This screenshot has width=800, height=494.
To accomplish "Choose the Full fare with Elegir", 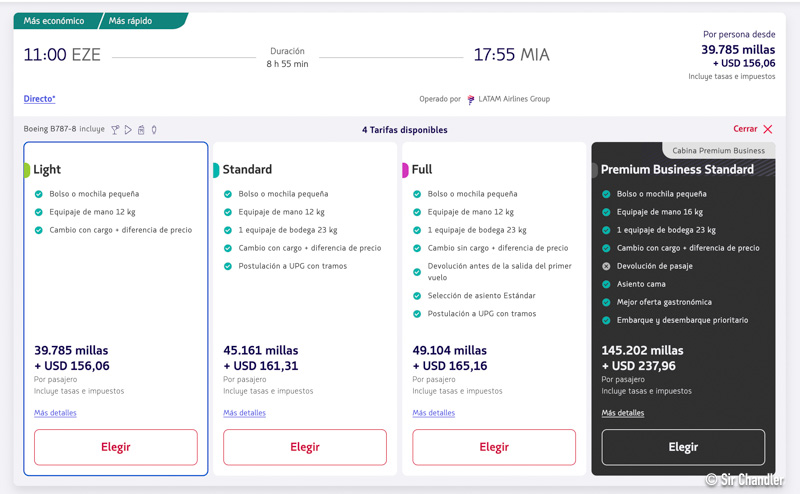I will (494, 447).
